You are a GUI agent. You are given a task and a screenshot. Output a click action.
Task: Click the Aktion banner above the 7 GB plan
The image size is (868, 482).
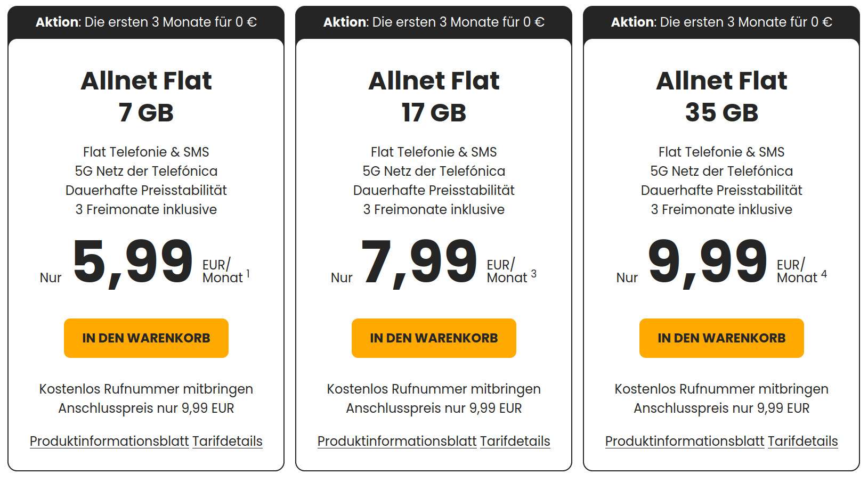(x=146, y=22)
